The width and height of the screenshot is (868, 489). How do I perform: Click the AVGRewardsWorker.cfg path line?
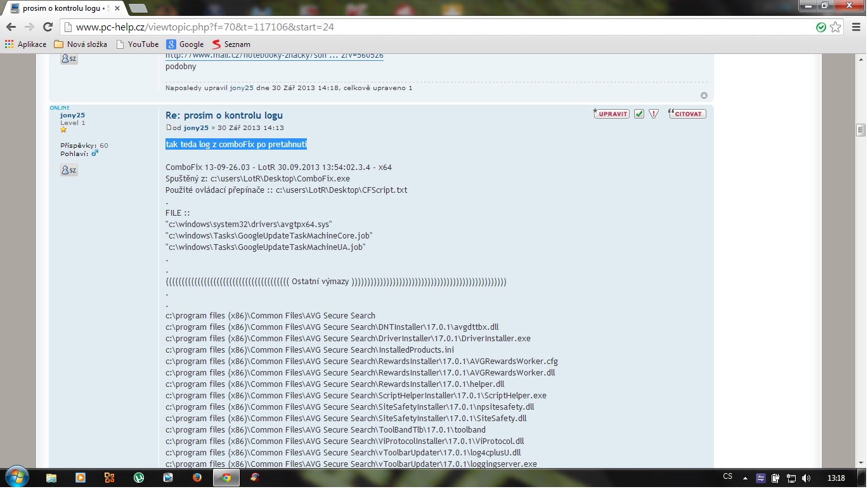(361, 362)
